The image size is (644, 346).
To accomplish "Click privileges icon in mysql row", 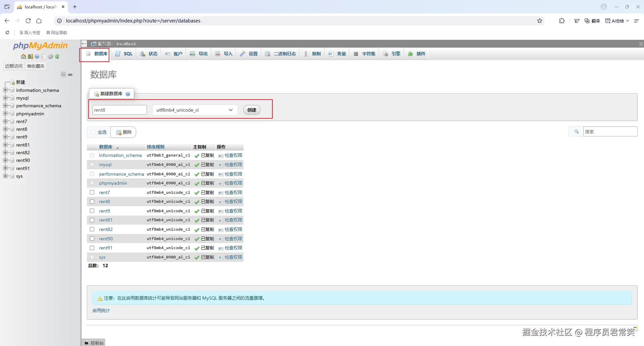I will tap(221, 165).
